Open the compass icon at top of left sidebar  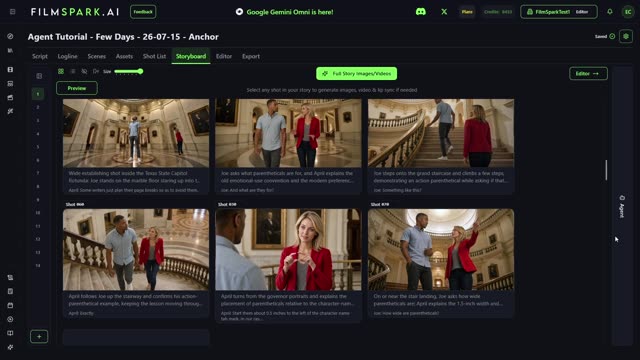(x=10, y=36)
